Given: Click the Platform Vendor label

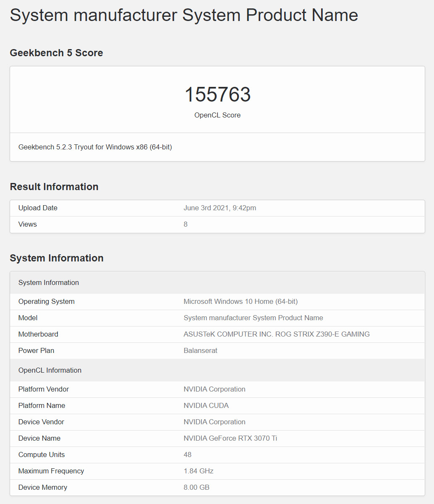Looking at the screenshot, I should 44,389.
